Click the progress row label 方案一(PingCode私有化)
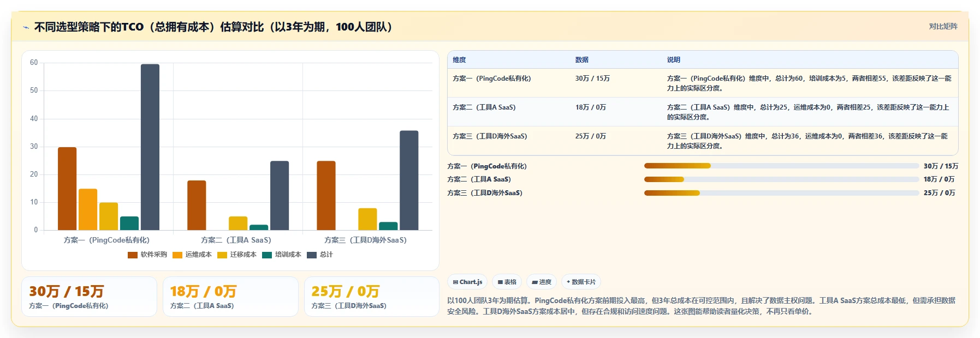980x338 pixels. pyautogui.click(x=487, y=166)
